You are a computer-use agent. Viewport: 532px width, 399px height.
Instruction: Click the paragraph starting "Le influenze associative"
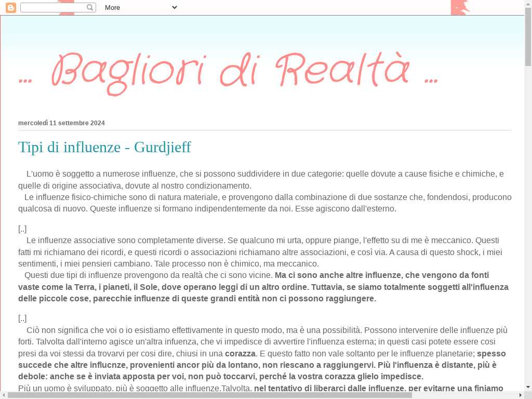[260, 252]
